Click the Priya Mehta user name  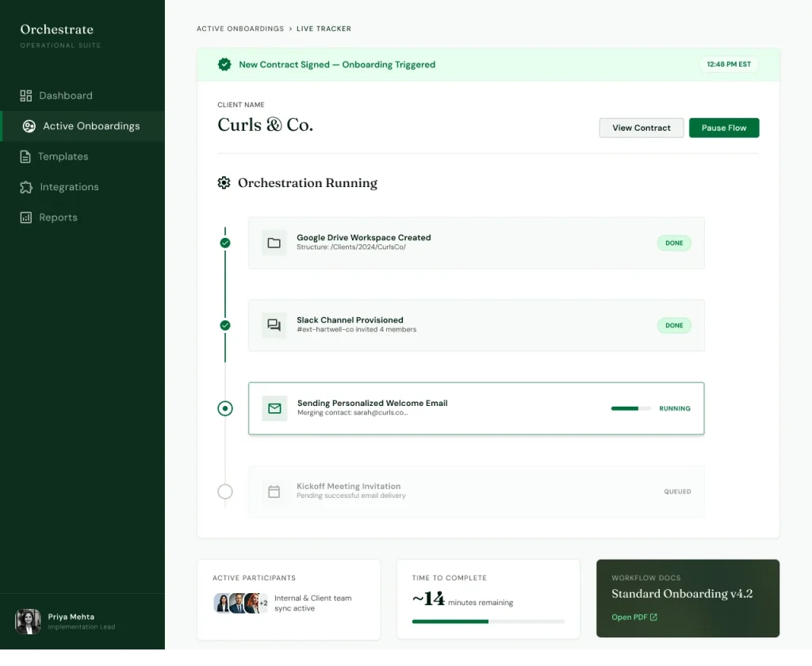(71, 617)
